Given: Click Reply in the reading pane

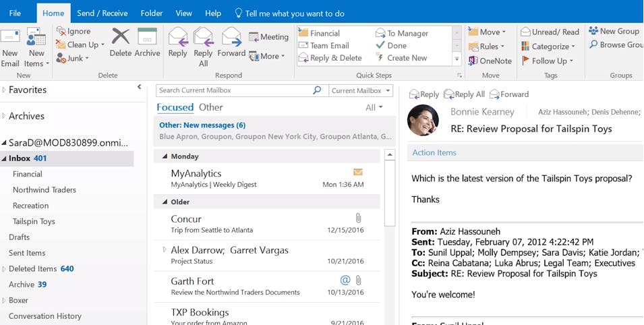Looking at the screenshot, I should [424, 94].
